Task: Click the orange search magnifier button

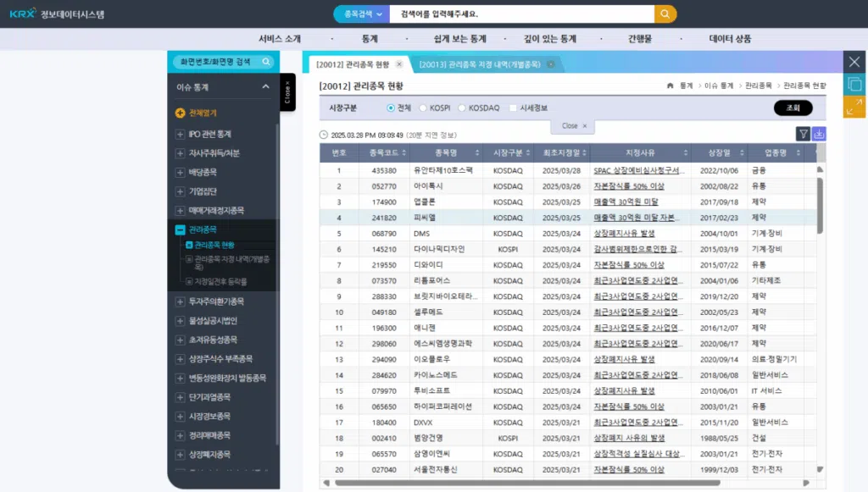Action: (x=665, y=14)
